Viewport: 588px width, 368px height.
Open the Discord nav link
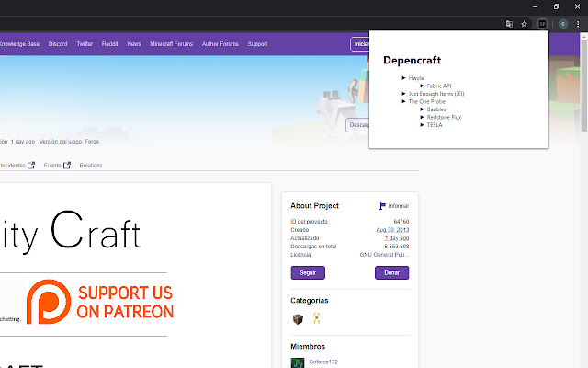[x=58, y=44]
